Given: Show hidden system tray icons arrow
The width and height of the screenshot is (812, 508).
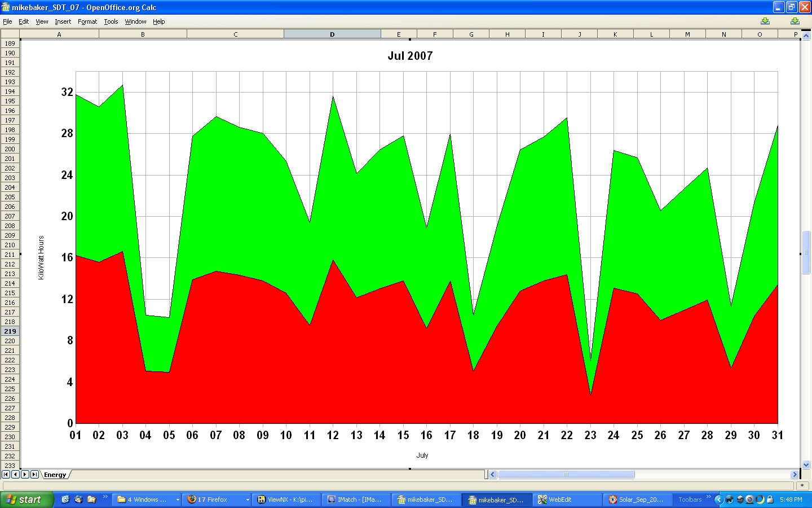Looking at the screenshot, I should (718, 500).
